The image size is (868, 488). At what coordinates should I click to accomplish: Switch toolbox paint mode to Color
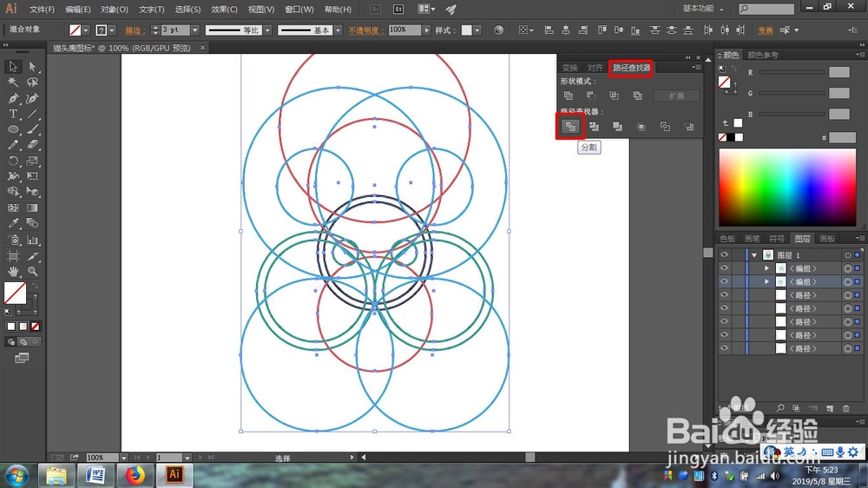pyautogui.click(x=10, y=326)
